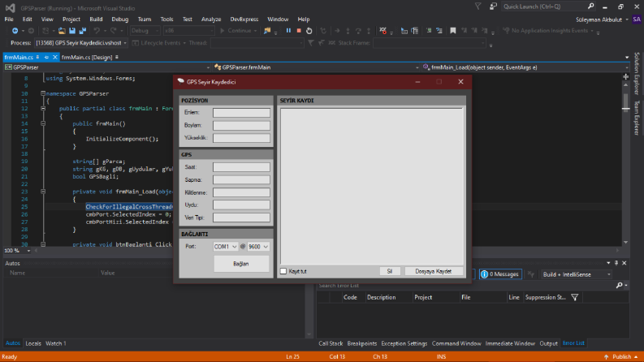
Task: Open the Solution Explorer side tab
Action: pyautogui.click(x=637, y=74)
